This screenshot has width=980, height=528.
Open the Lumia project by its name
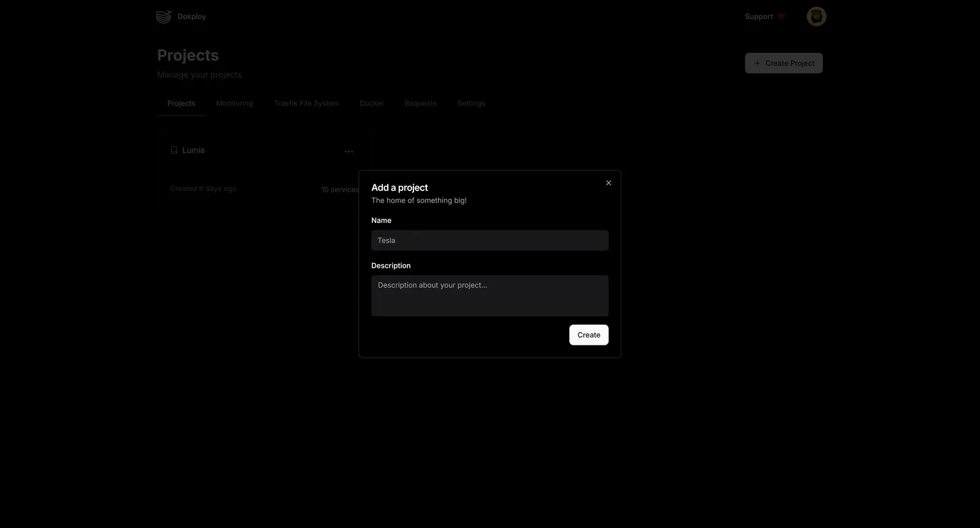point(194,150)
